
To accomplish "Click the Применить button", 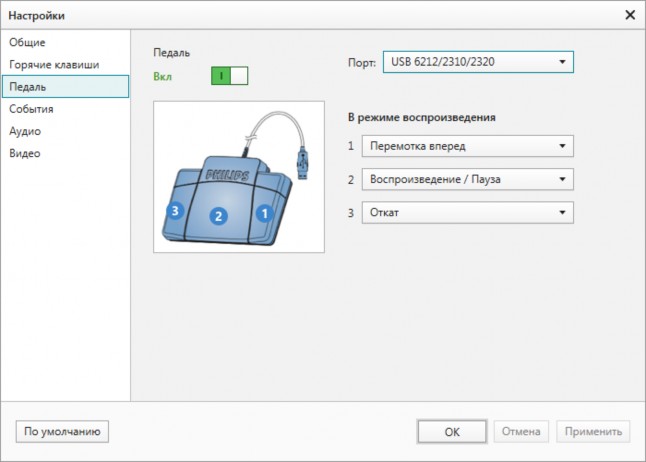I will point(593,432).
